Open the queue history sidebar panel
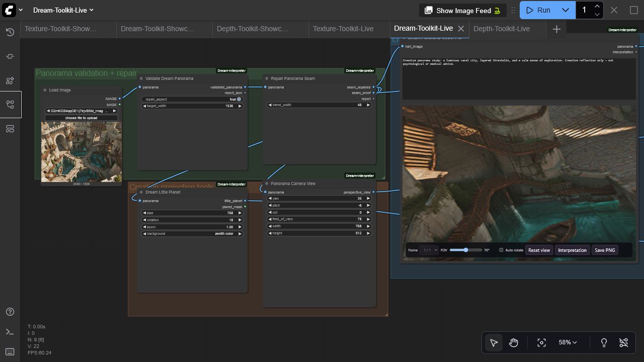This screenshot has width=644, height=362. [10, 32]
